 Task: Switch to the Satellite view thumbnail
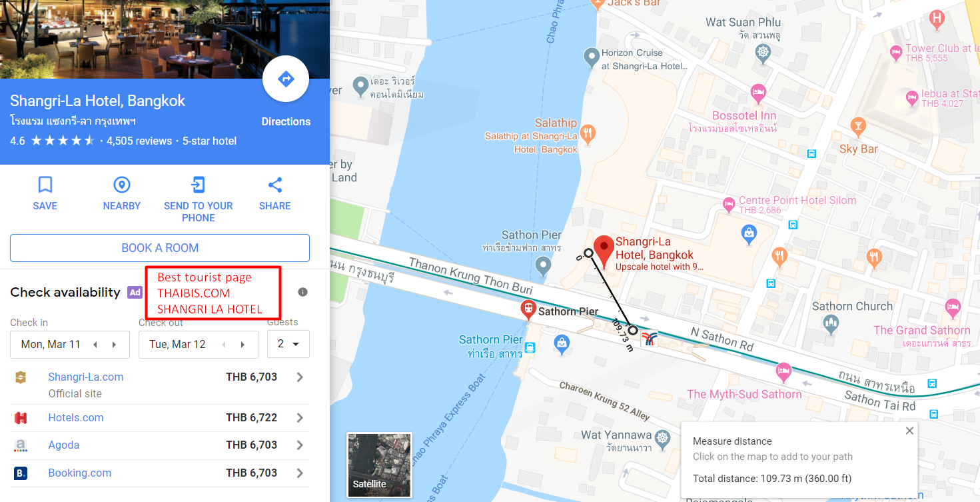click(x=380, y=465)
